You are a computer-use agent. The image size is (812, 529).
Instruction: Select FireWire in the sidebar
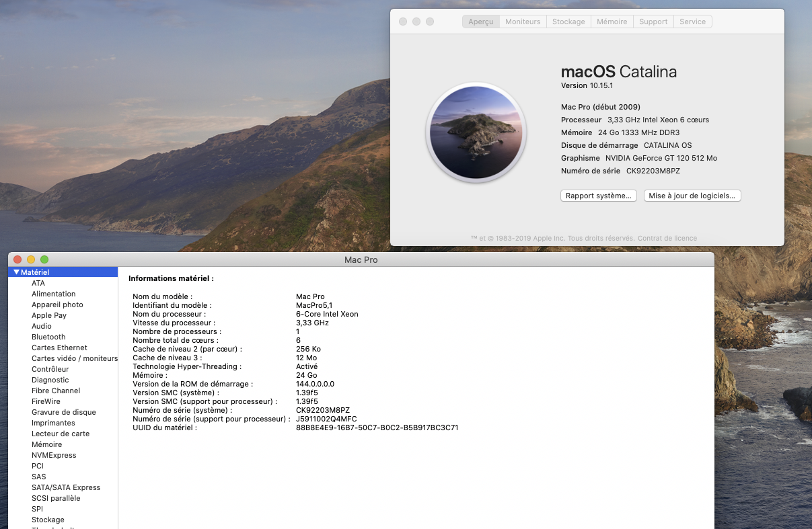point(46,401)
